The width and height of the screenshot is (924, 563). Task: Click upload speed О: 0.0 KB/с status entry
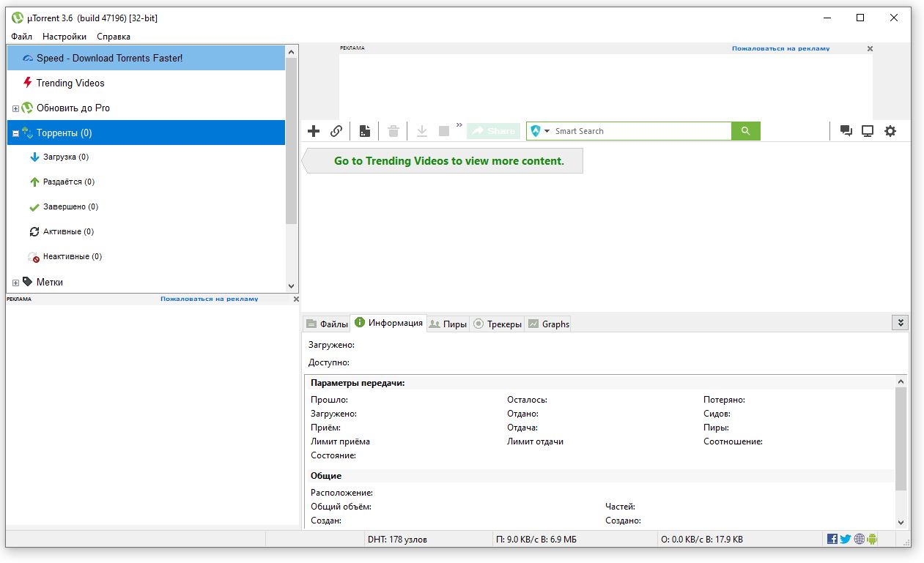pos(702,540)
